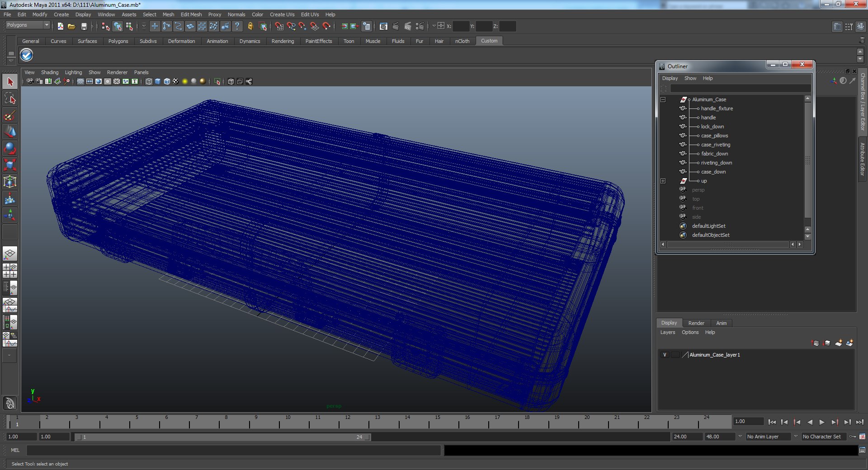Image resolution: width=868 pixels, height=470 pixels.
Task: Click the time range slider bar
Action: (x=222, y=437)
